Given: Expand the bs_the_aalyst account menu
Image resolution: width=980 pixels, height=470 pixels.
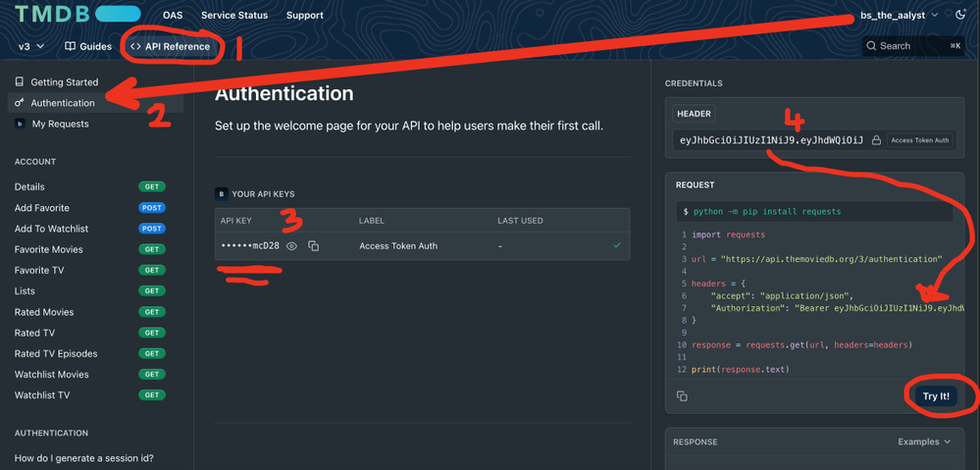Looking at the screenshot, I should pos(899,15).
